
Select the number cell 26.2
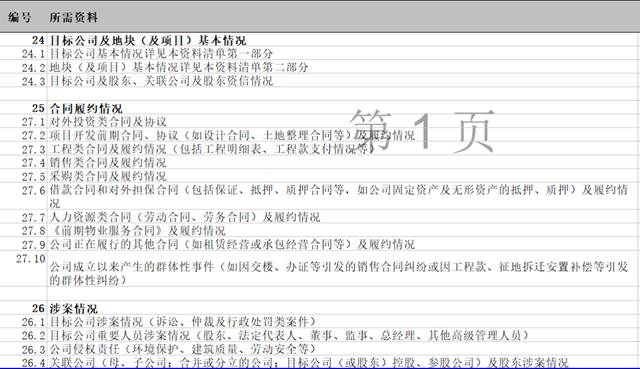coord(33,336)
